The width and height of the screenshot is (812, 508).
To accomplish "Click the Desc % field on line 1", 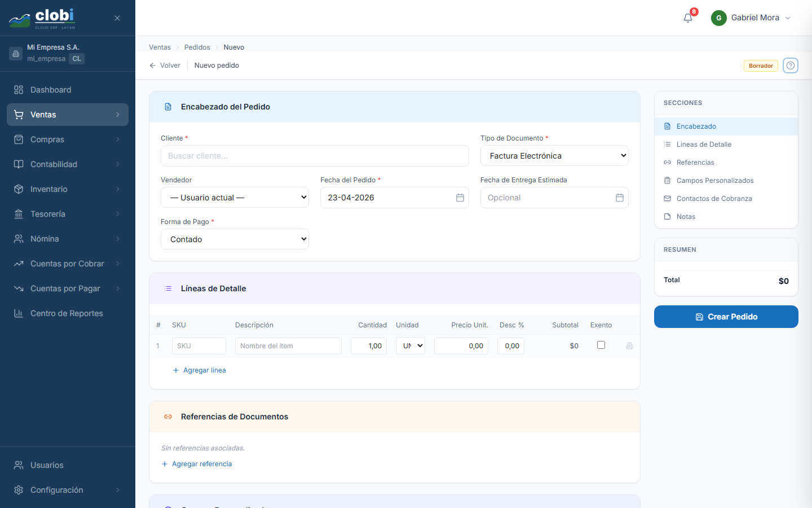I will [511, 346].
